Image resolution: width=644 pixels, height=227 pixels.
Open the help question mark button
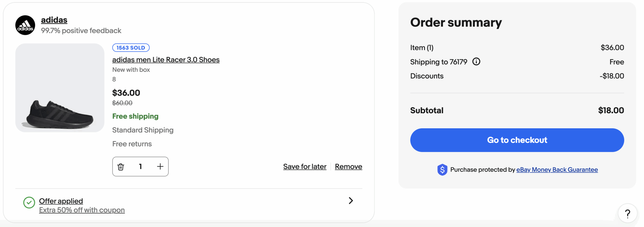(x=627, y=214)
